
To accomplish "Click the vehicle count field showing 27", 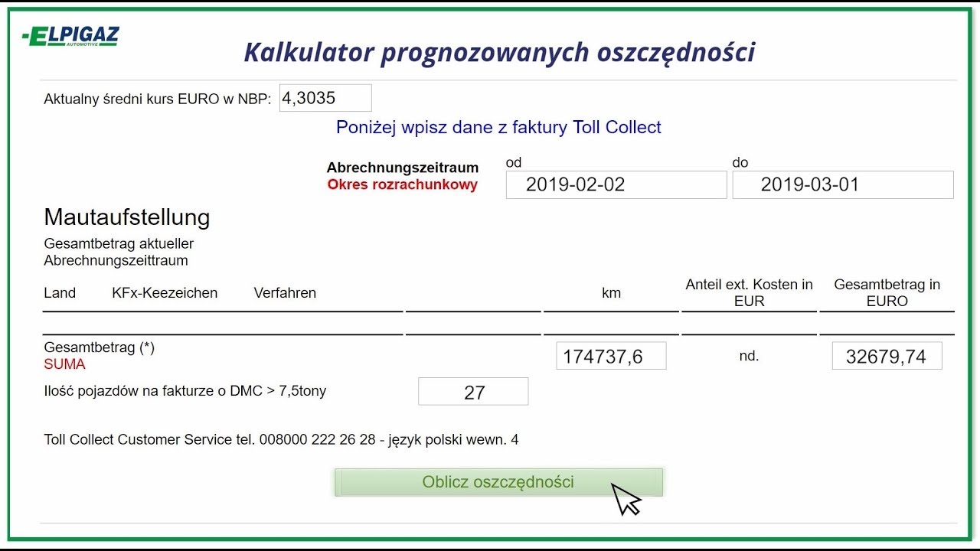I will [473, 392].
